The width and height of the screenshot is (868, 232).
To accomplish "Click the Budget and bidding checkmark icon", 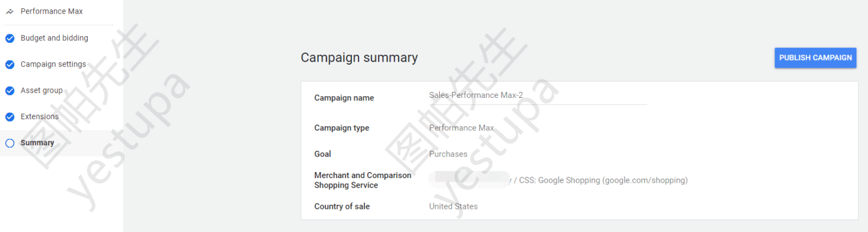I will [x=9, y=38].
